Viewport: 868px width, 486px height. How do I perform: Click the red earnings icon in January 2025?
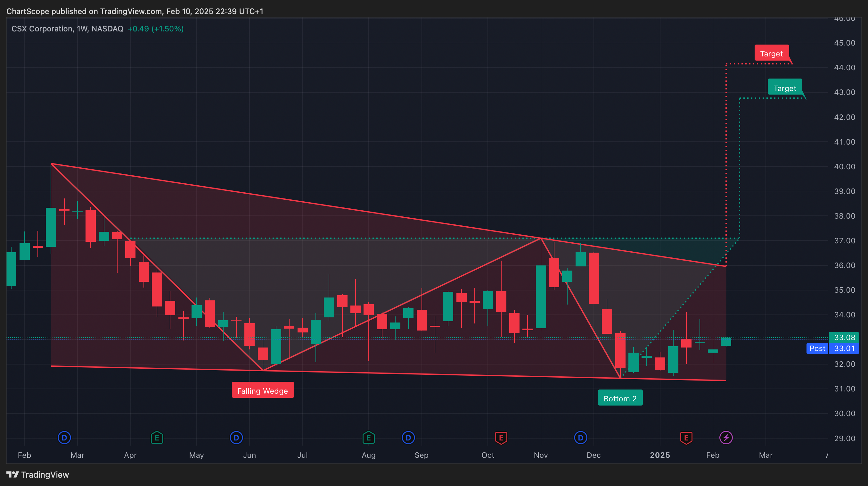pos(686,438)
